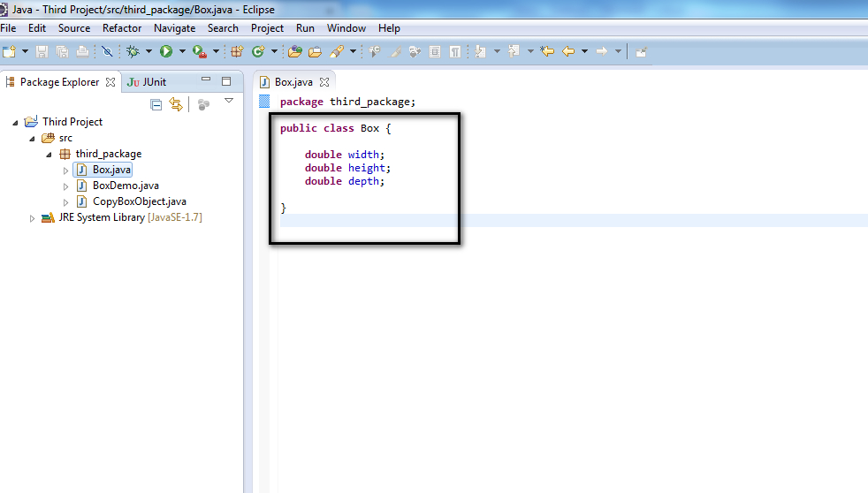
Task: Click the New Java Class icon
Action: pyautogui.click(x=258, y=51)
